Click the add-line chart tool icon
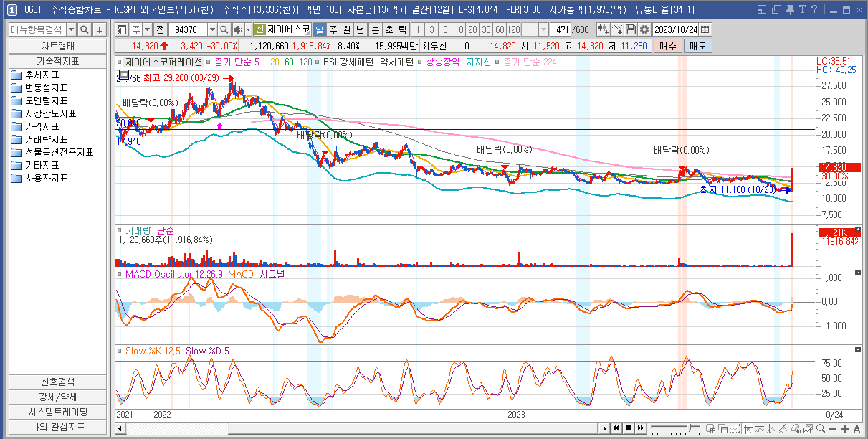 tap(617, 29)
